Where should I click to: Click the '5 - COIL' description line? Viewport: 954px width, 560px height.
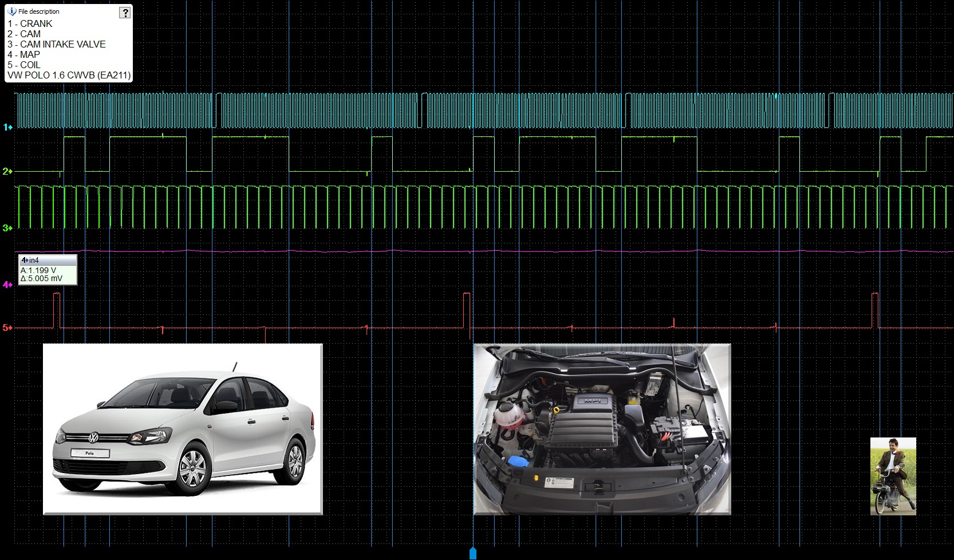[x=23, y=65]
